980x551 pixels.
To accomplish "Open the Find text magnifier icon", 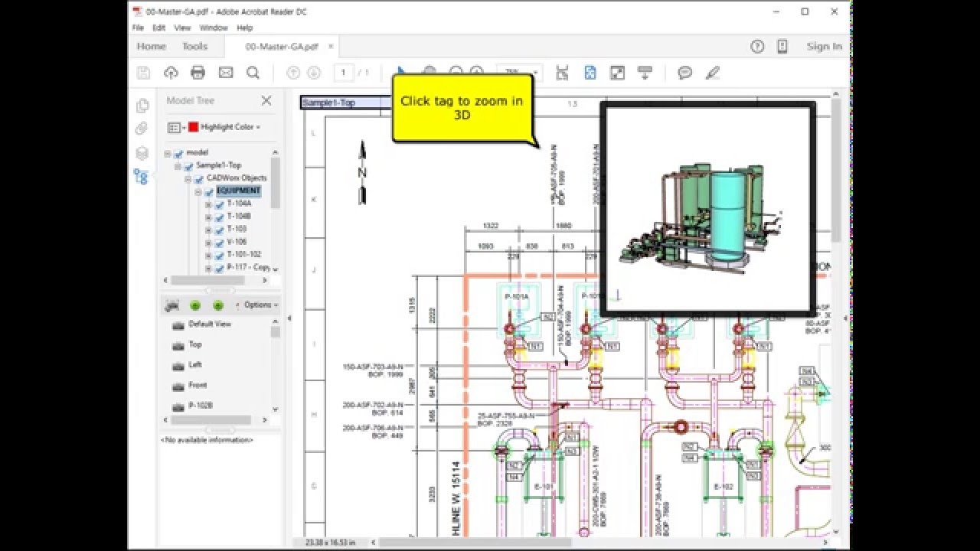I will click(253, 73).
